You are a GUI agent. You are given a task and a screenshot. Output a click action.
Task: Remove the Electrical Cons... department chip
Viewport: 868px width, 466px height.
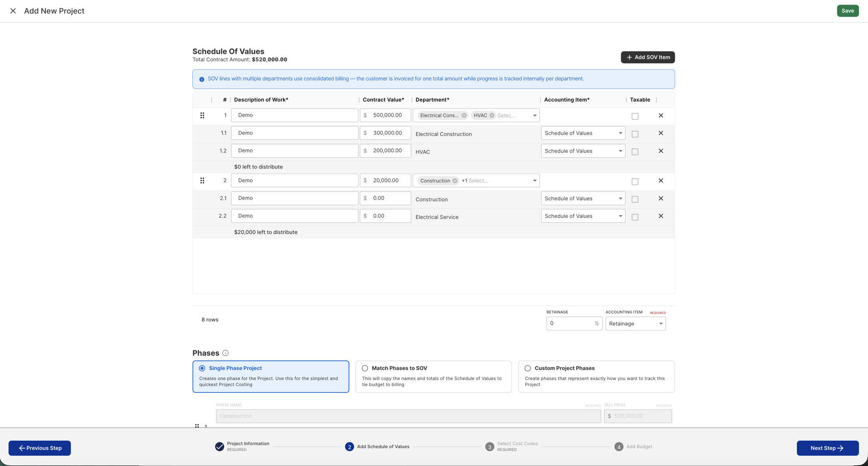click(464, 115)
